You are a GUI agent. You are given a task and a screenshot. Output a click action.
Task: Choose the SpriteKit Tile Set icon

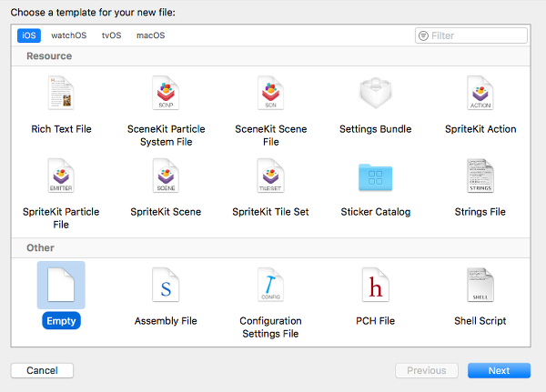pyautogui.click(x=270, y=176)
